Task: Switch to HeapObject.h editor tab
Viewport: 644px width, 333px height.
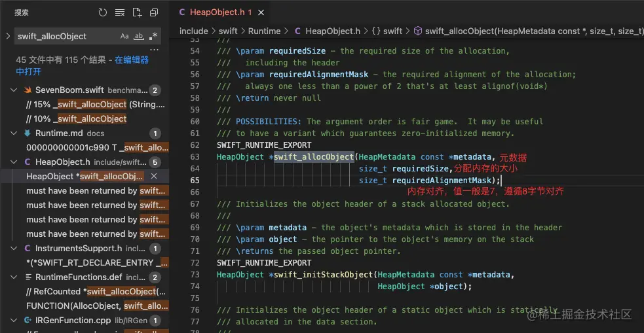Action: point(216,12)
